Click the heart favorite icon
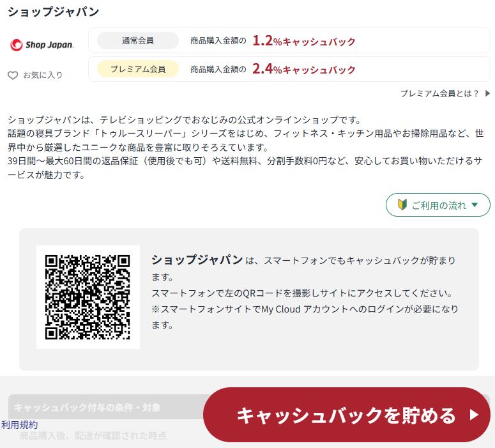This screenshot has width=495, height=448. (13, 75)
